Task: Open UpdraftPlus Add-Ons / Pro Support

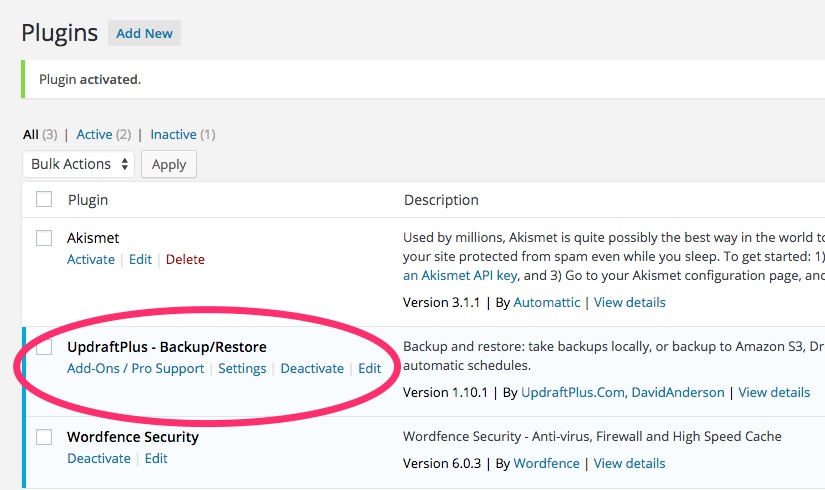Action: click(x=135, y=368)
